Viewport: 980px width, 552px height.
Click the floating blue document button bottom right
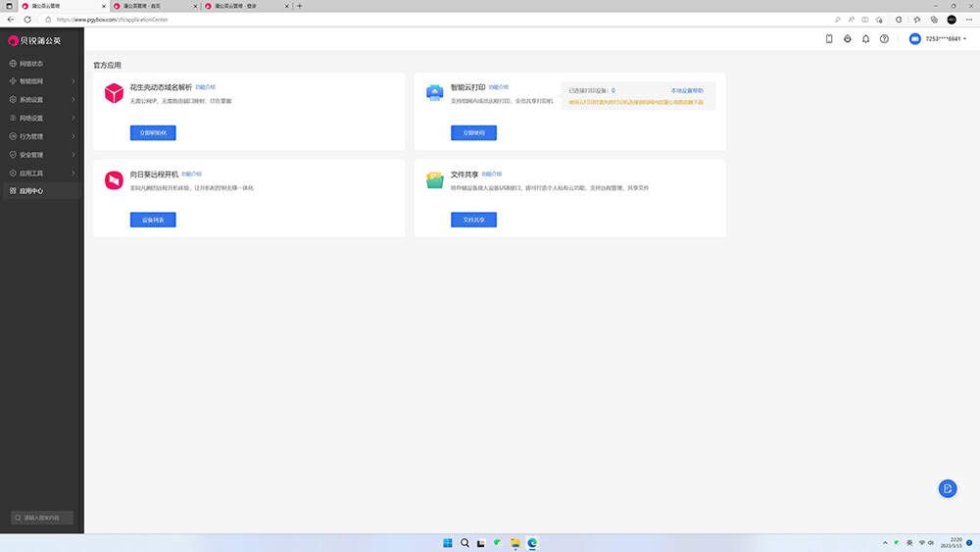pos(948,488)
